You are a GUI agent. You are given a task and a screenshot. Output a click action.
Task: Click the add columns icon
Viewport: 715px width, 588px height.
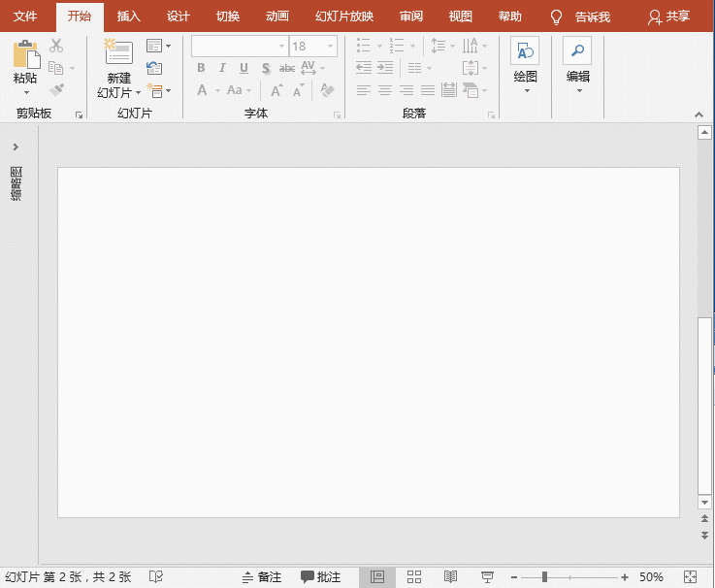pos(414,68)
